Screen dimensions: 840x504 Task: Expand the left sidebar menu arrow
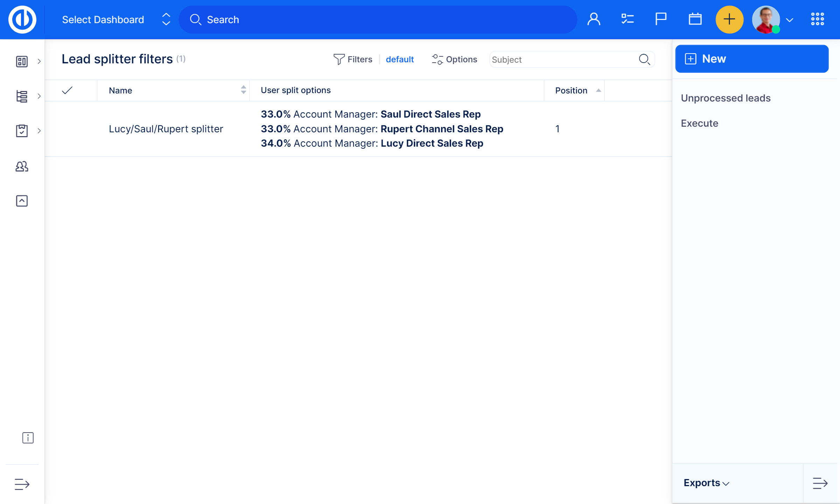(22, 484)
